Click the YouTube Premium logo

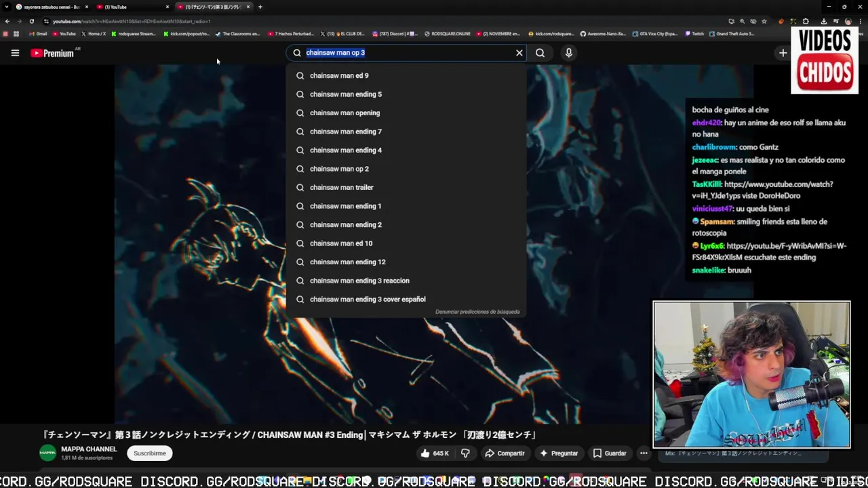(x=52, y=53)
